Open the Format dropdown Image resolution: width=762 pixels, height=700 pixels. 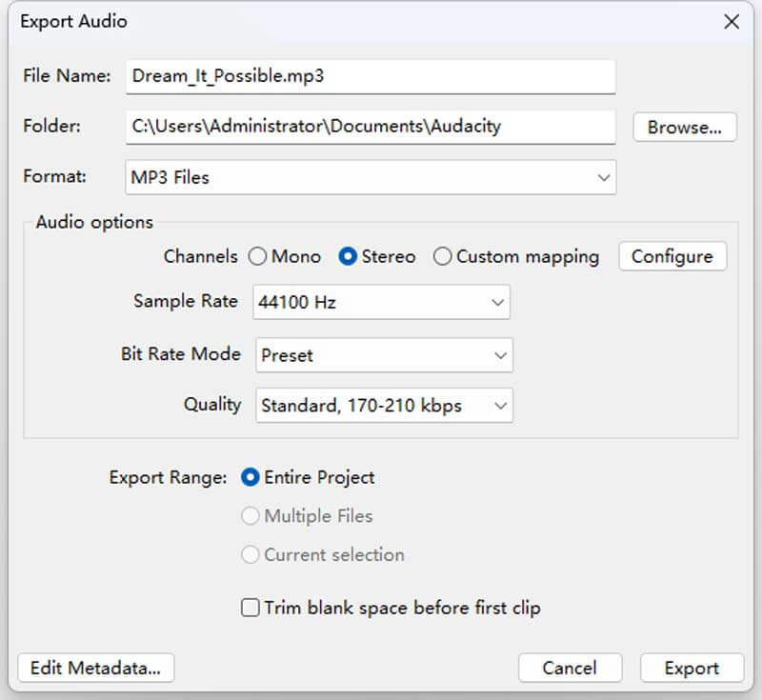click(371, 176)
